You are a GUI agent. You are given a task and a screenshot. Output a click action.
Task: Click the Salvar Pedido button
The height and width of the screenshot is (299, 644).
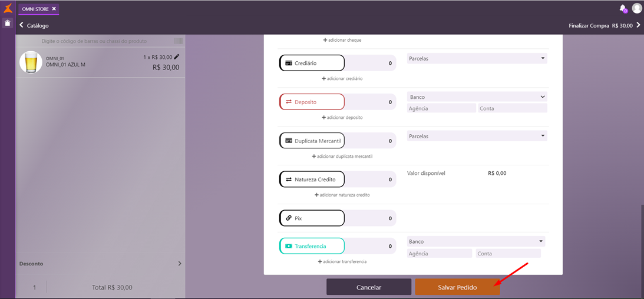click(458, 287)
